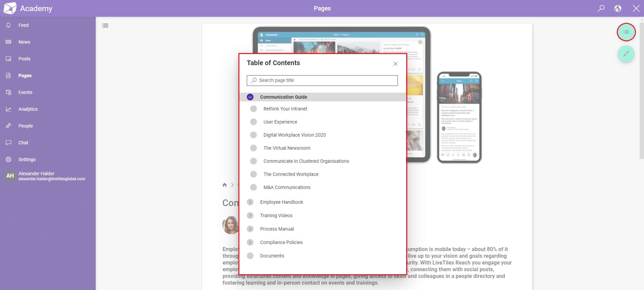Open Communicate in Clustered Organisations page
This screenshot has width=644, height=290.
point(306,161)
